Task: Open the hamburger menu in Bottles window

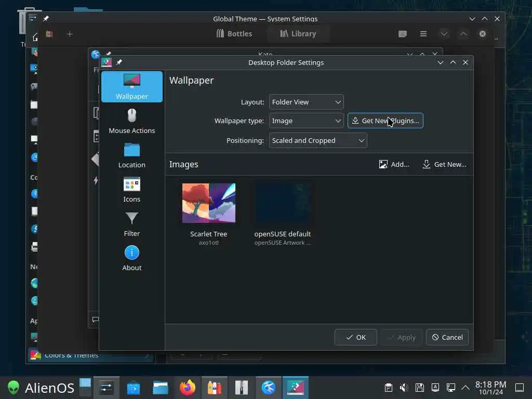Action: (x=423, y=34)
